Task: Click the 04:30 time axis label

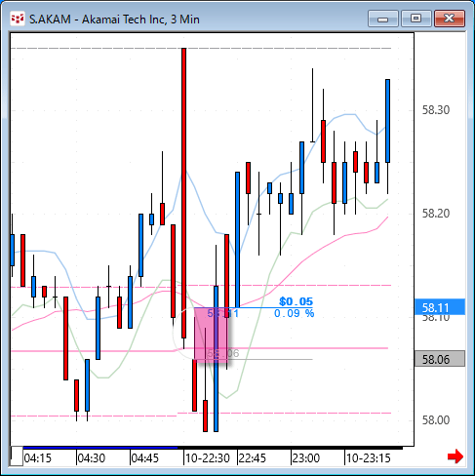Action: point(92,458)
